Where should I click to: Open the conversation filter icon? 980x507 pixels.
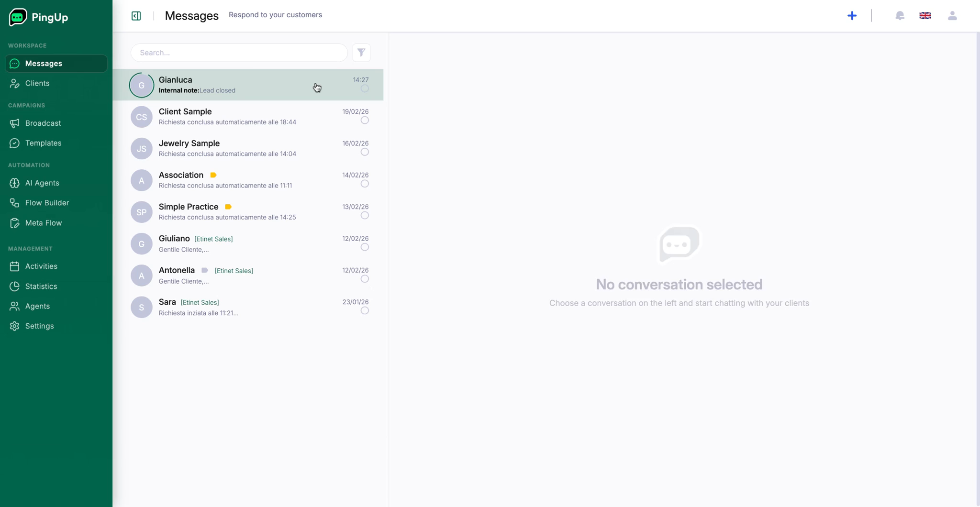[361, 53]
